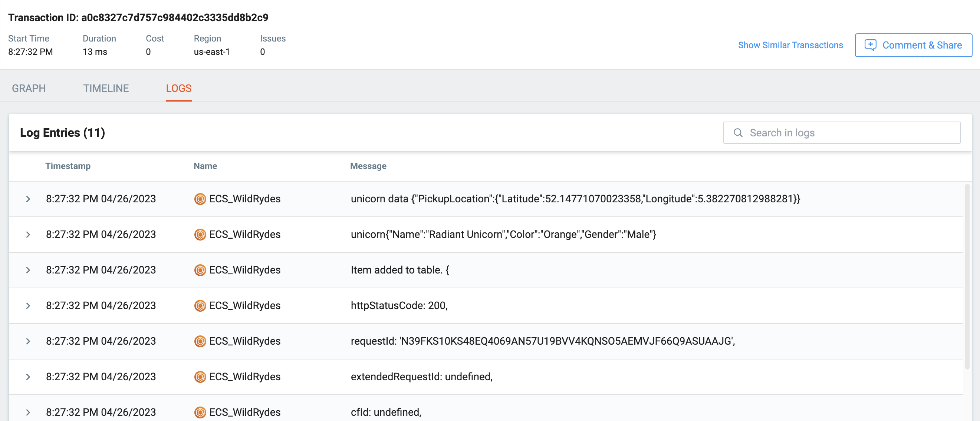This screenshot has width=980, height=421.
Task: Switch to the GRAPH tab
Action: [x=29, y=88]
